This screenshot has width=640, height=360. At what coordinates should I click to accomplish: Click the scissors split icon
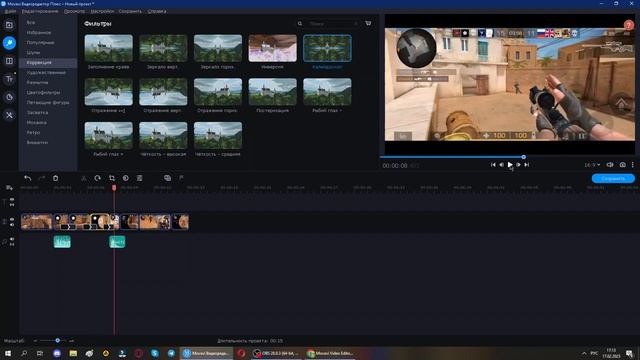tap(84, 178)
